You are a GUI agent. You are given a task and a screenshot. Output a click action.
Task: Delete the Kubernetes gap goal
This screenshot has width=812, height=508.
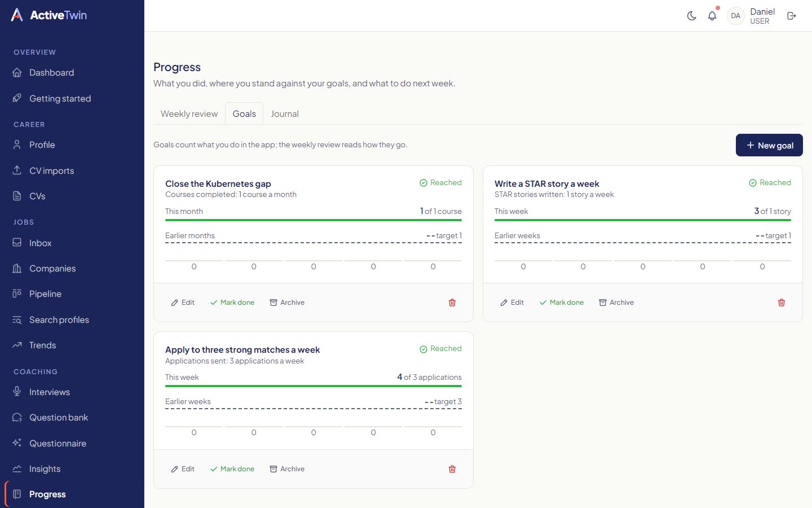[x=452, y=303]
